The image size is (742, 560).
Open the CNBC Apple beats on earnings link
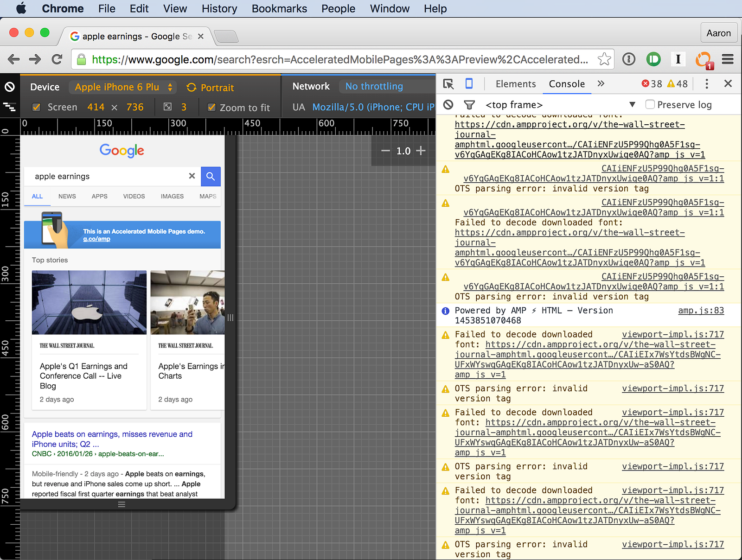(x=112, y=439)
